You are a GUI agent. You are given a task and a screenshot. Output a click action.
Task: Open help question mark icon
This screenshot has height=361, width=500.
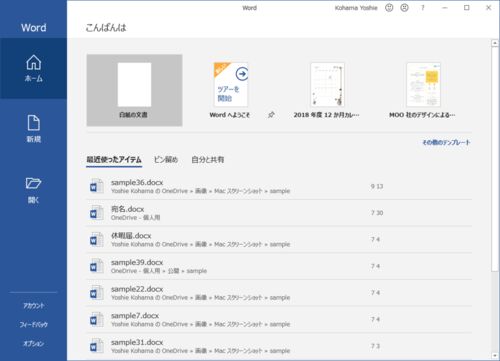click(x=423, y=8)
